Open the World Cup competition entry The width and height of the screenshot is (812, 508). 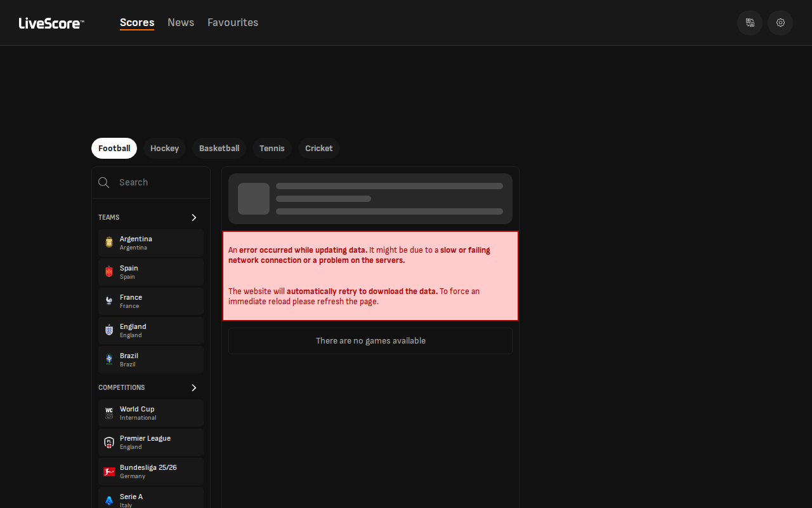pyautogui.click(x=151, y=413)
